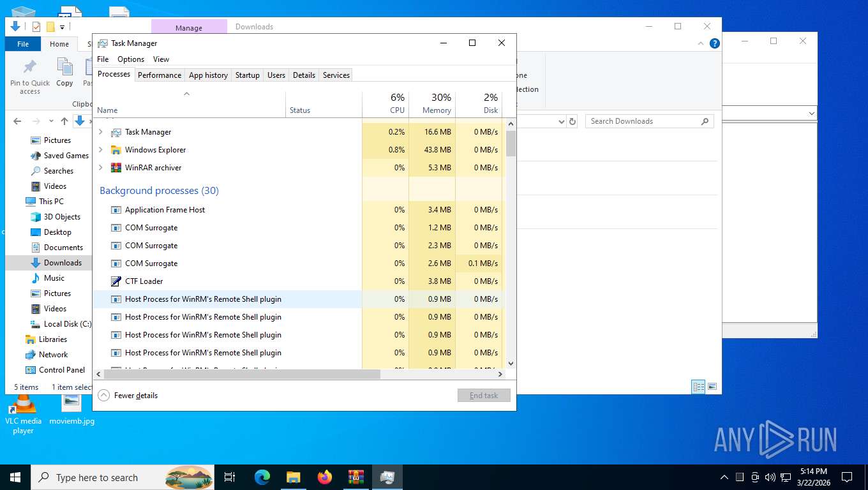Viewport: 868px width, 490px height.
Task: Click the End task button
Action: pos(484,396)
